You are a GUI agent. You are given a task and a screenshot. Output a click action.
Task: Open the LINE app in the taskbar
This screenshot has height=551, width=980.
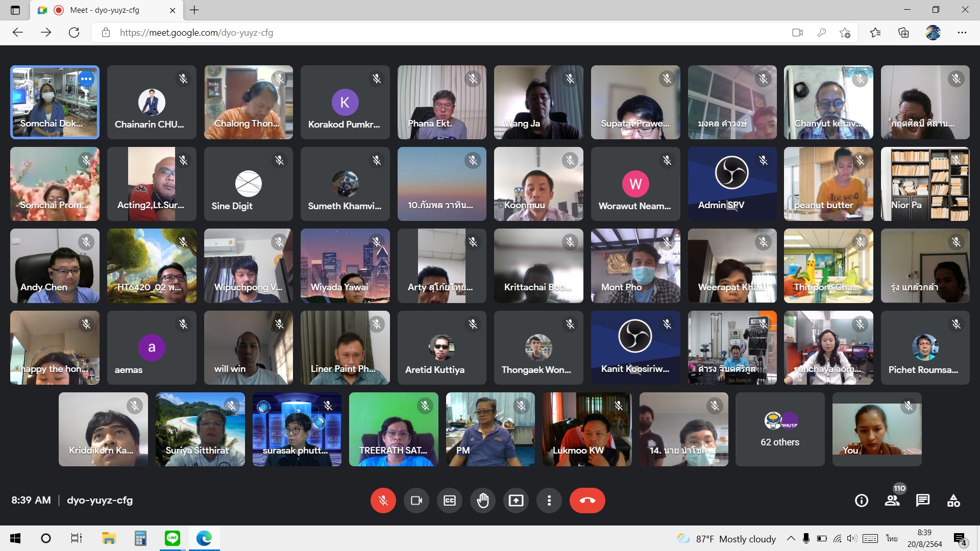tap(172, 538)
